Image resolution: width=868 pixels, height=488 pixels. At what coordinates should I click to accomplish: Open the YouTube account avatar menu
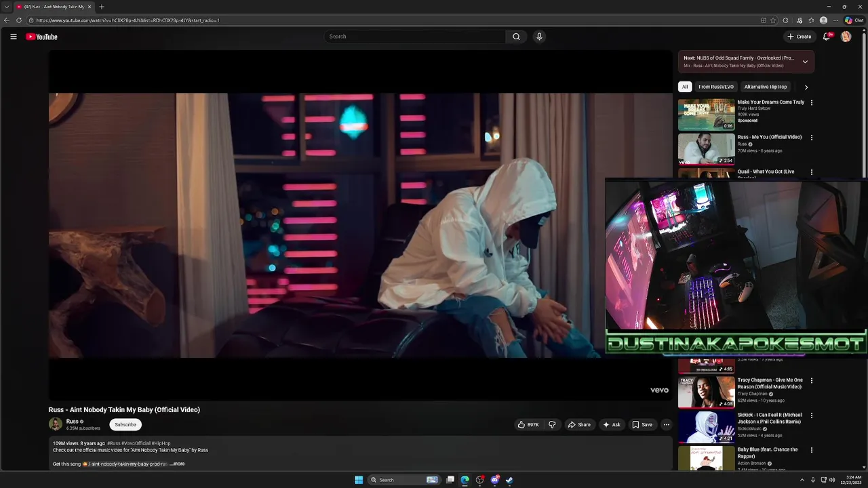pos(846,37)
